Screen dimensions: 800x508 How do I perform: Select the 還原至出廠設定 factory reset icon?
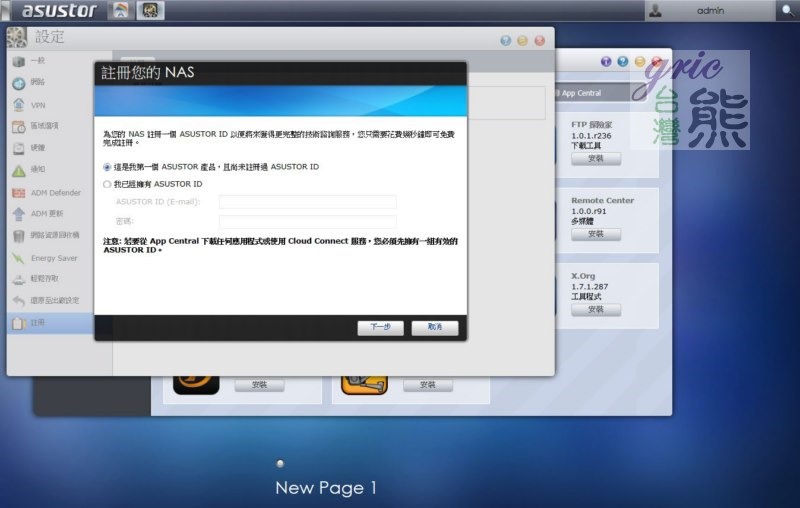(18, 301)
